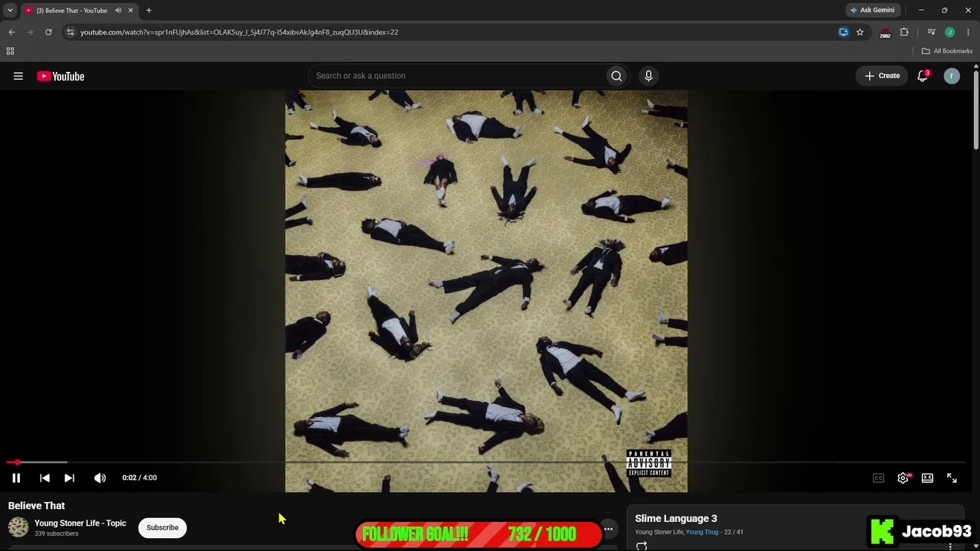Go to the previous video in playlist
Viewport: 980px width, 551px height.
[x=44, y=478]
